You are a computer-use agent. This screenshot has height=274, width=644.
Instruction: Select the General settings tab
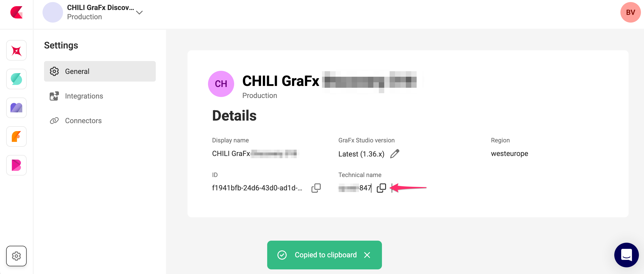pos(100,71)
